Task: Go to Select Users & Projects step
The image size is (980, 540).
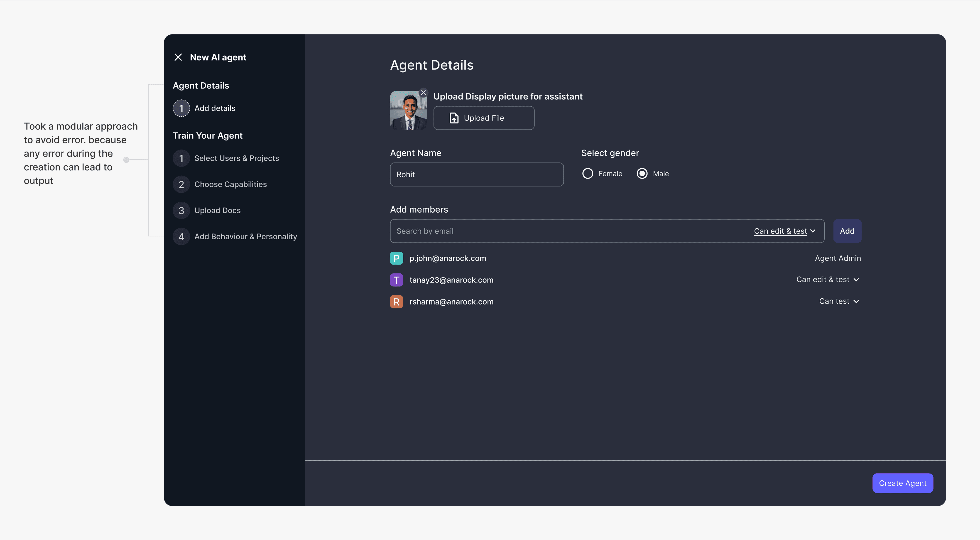Action: pyautogui.click(x=236, y=158)
